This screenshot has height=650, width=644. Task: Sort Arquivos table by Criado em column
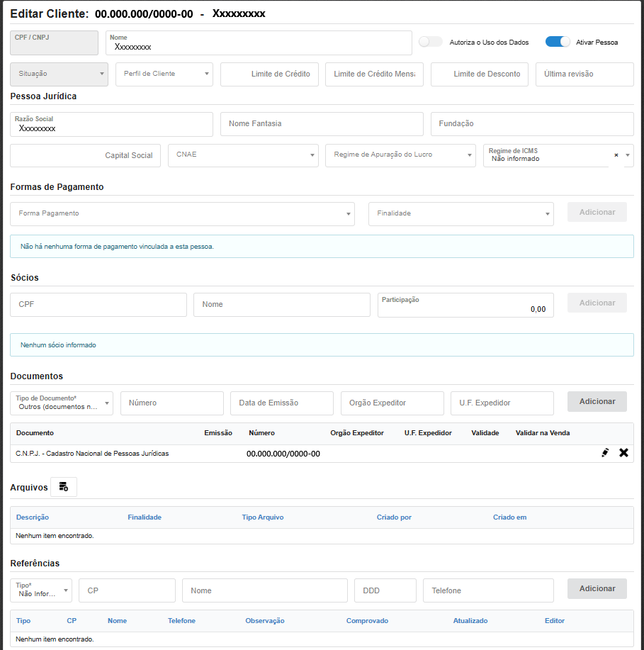[509, 517]
